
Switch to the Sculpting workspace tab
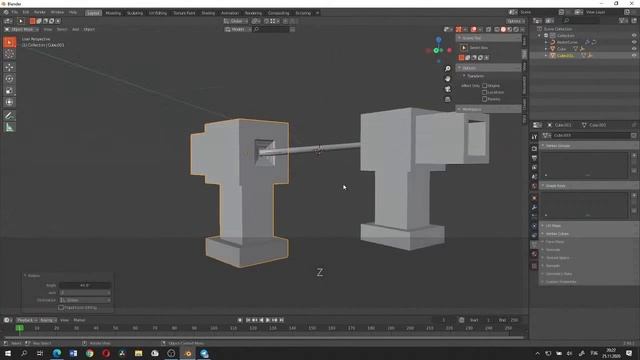(135, 13)
